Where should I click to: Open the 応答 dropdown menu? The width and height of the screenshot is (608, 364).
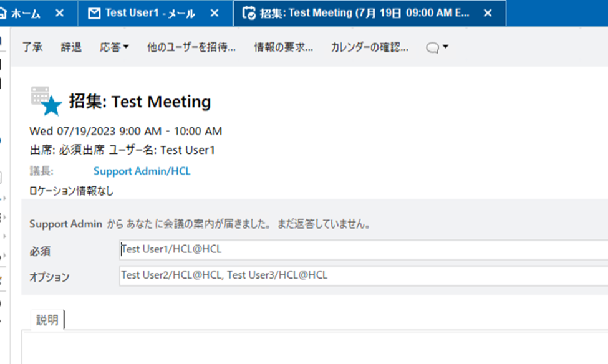tap(114, 47)
